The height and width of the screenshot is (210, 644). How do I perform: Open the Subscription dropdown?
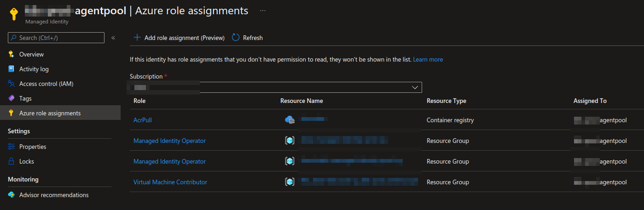click(275, 87)
